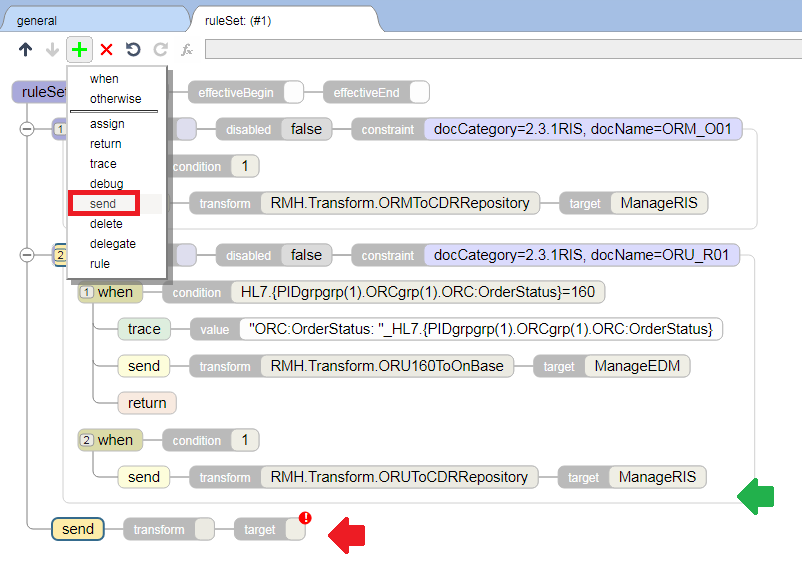Click transform RMH.Transform.ORU160ToOnBase
This screenshot has width=802, height=571.
pyautogui.click(x=387, y=366)
